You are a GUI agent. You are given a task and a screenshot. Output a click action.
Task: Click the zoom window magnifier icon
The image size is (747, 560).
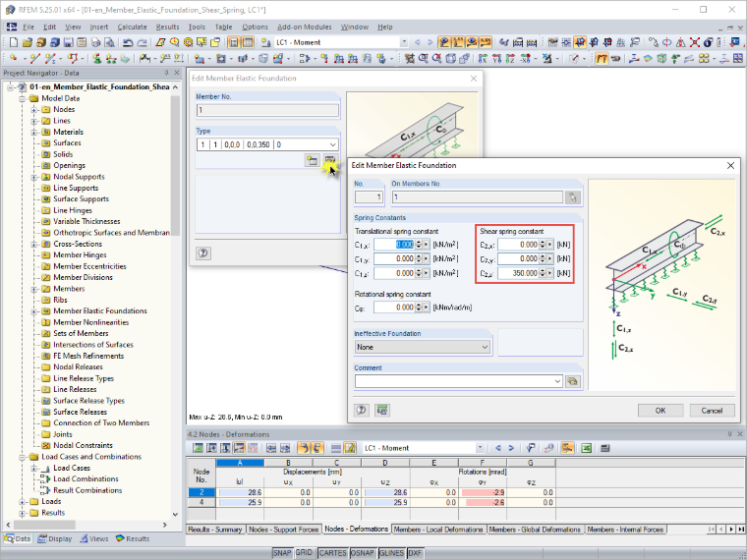coord(423,59)
